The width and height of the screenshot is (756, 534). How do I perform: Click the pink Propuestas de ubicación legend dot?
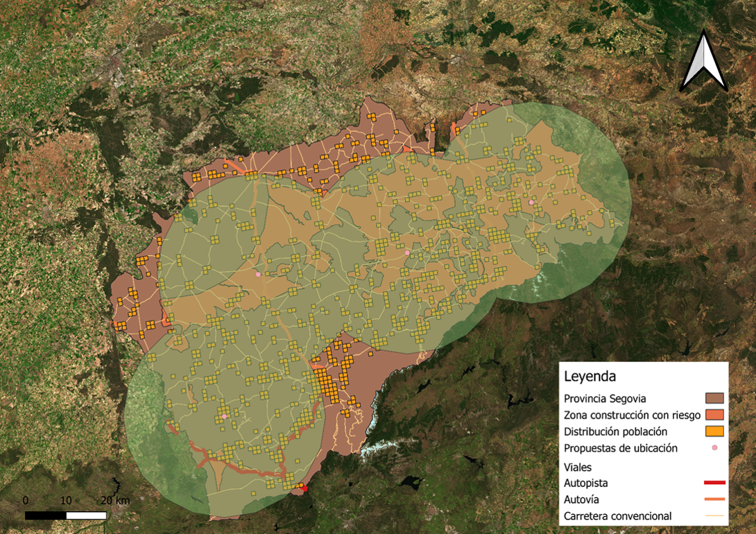tap(714, 448)
